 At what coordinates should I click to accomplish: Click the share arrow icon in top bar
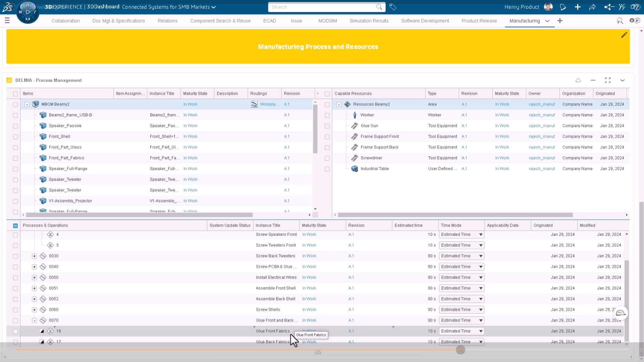[x=592, y=7]
